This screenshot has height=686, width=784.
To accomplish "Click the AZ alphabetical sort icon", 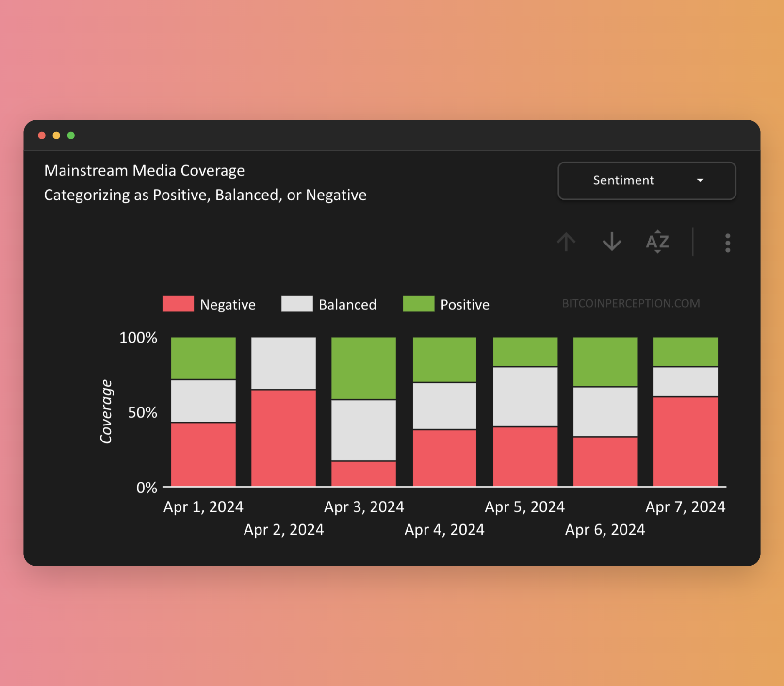I will 657,242.
